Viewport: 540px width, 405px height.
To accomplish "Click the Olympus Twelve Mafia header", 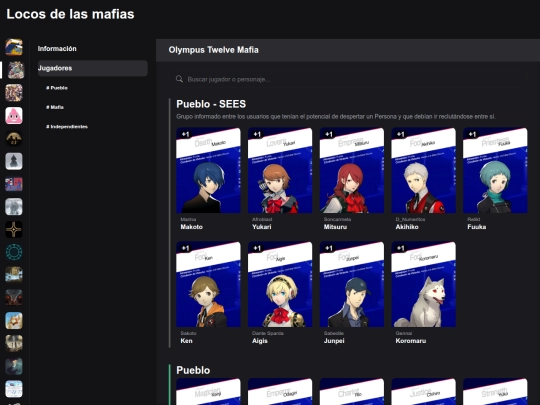I will pos(214,50).
